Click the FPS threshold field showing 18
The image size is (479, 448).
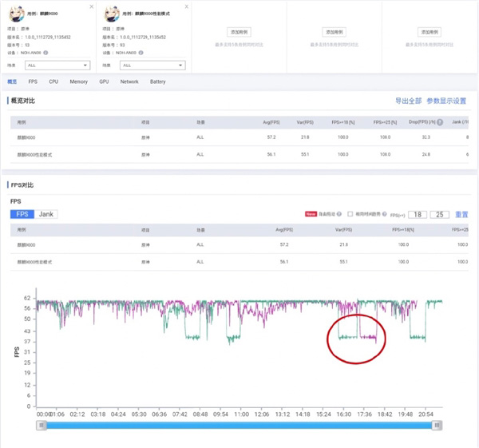tap(418, 214)
